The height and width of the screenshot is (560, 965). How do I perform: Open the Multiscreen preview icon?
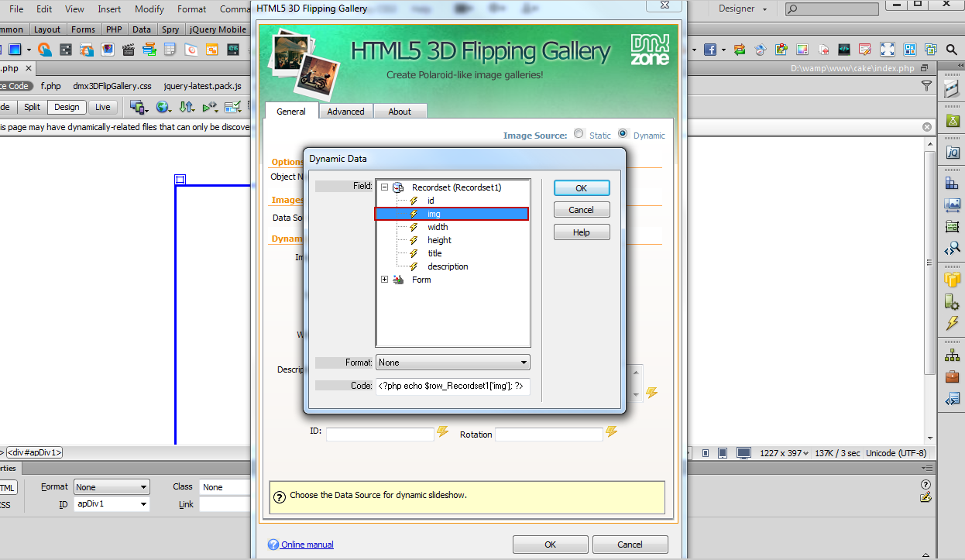point(139,107)
